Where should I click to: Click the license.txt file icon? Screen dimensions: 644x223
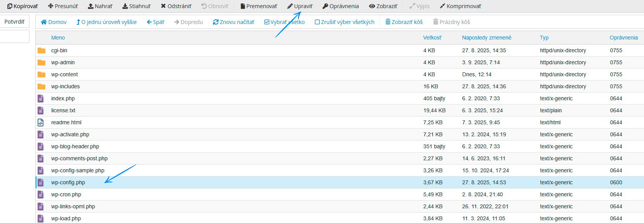(41, 110)
